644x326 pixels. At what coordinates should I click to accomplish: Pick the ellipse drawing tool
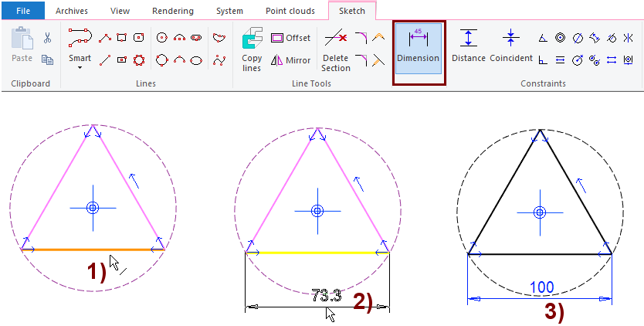197,59
